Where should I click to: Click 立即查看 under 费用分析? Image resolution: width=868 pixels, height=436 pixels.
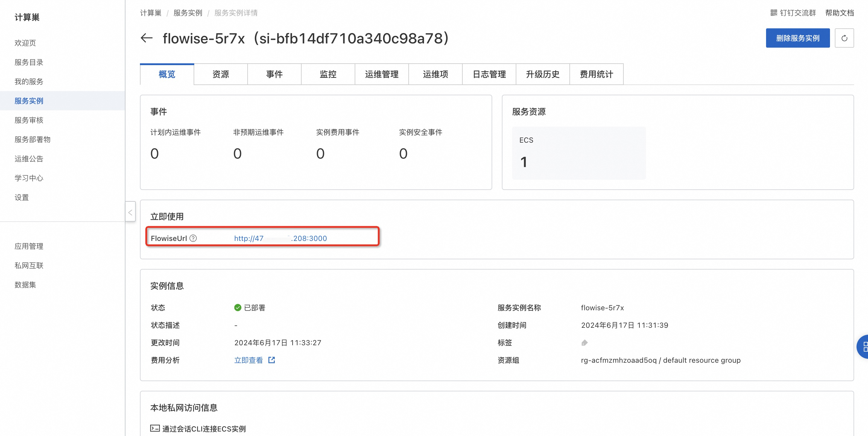(x=248, y=360)
